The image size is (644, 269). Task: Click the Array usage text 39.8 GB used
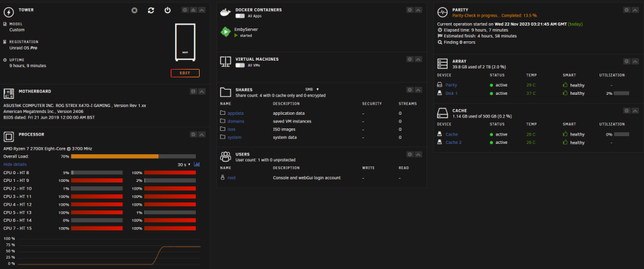coord(479,66)
